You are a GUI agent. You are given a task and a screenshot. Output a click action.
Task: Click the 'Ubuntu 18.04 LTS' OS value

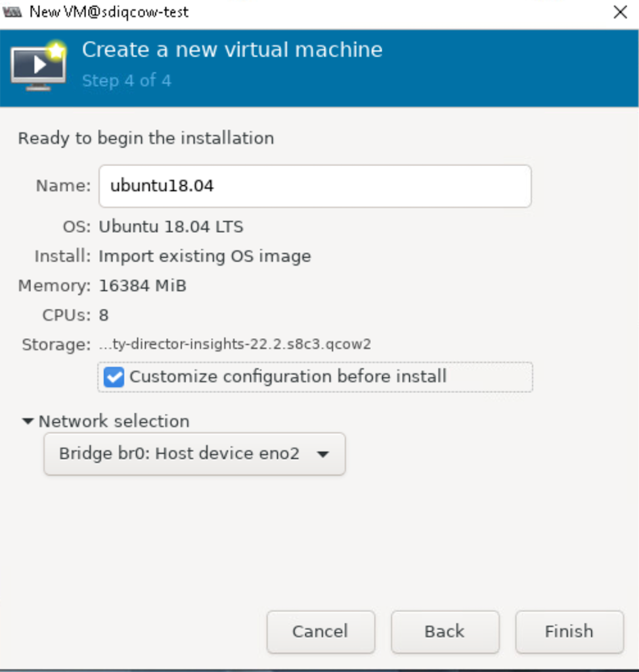(171, 227)
